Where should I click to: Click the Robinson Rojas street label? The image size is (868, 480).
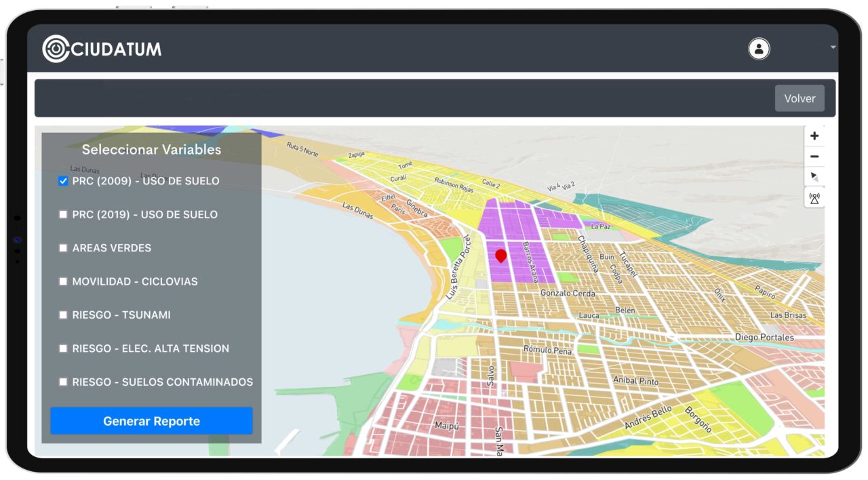456,185
